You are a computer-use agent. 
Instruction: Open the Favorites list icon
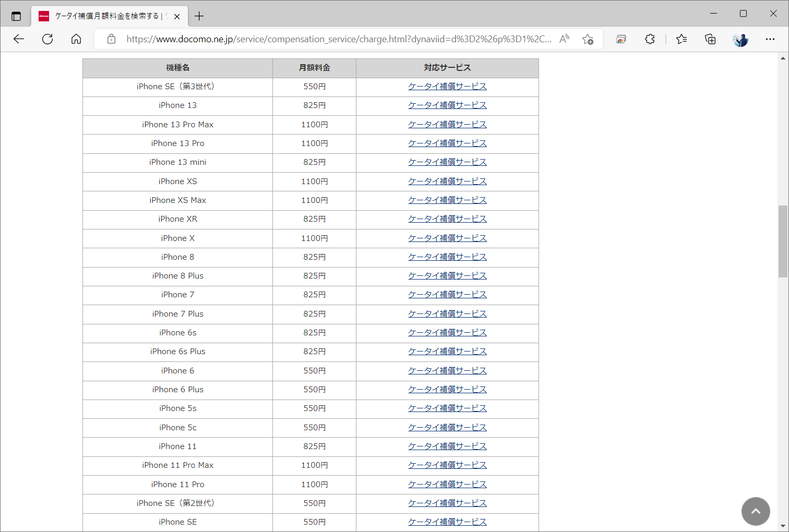682,39
